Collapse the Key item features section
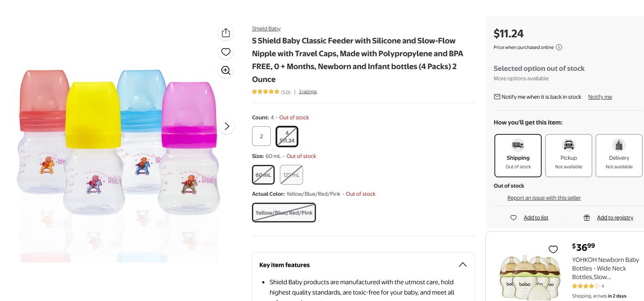The height and width of the screenshot is (301, 644). [463, 265]
